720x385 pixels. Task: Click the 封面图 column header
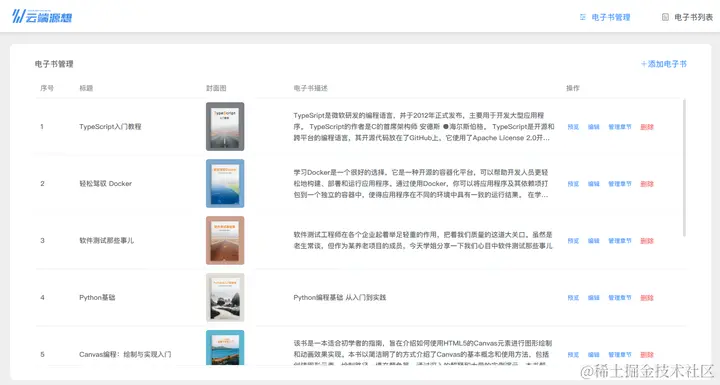point(216,88)
